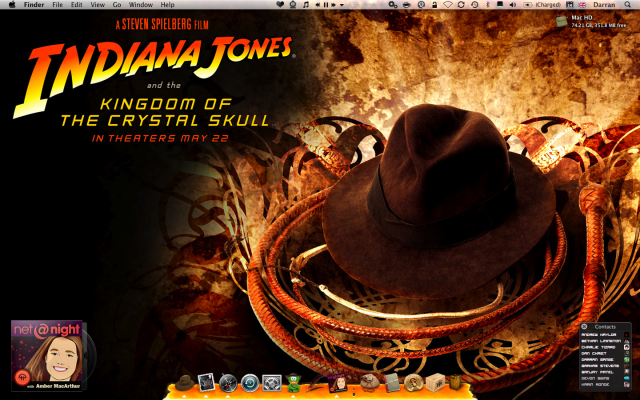Open net@night artwork icon in dock

[337, 383]
